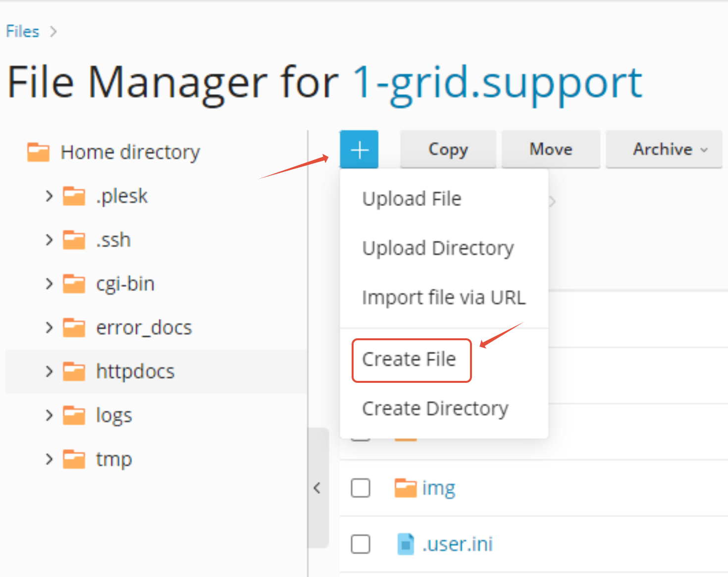The height and width of the screenshot is (577, 728).
Task: Select the cgi-bin folder icon
Action: click(x=74, y=284)
